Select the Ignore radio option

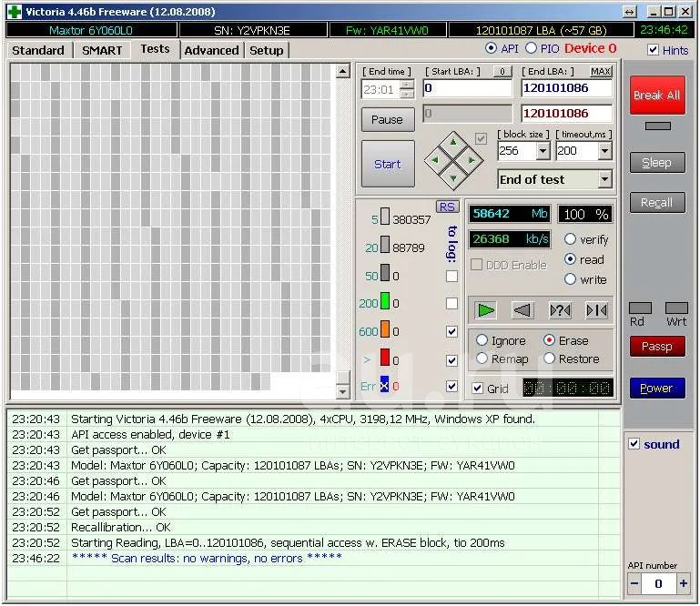(x=482, y=340)
